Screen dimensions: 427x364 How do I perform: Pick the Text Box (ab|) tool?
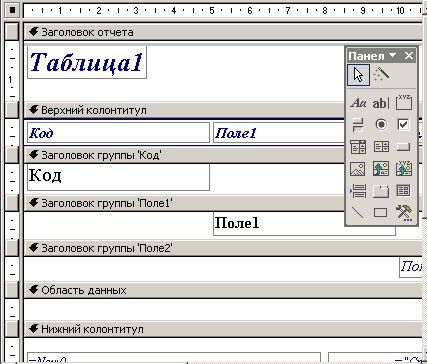click(381, 103)
